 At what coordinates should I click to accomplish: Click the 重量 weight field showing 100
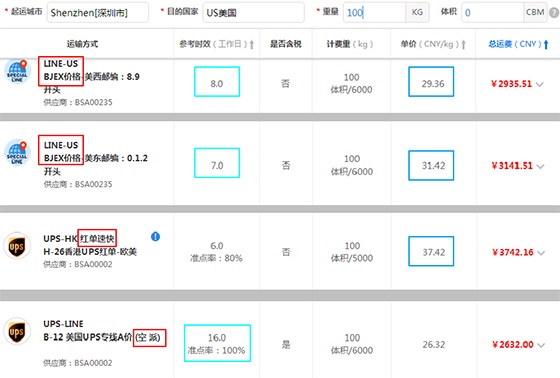pyautogui.click(x=374, y=13)
